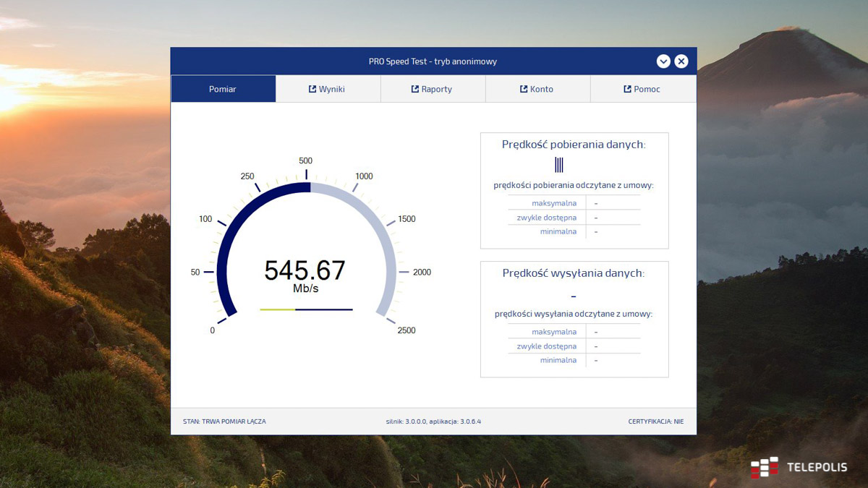Click the upload 'minimalna' table row
868x488 pixels.
point(574,360)
